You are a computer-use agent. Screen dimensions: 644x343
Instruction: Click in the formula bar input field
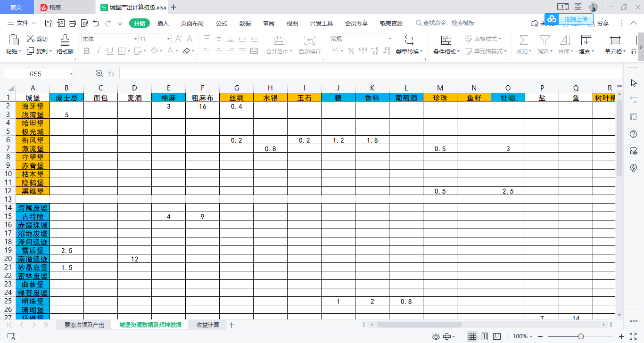[x=370, y=73]
